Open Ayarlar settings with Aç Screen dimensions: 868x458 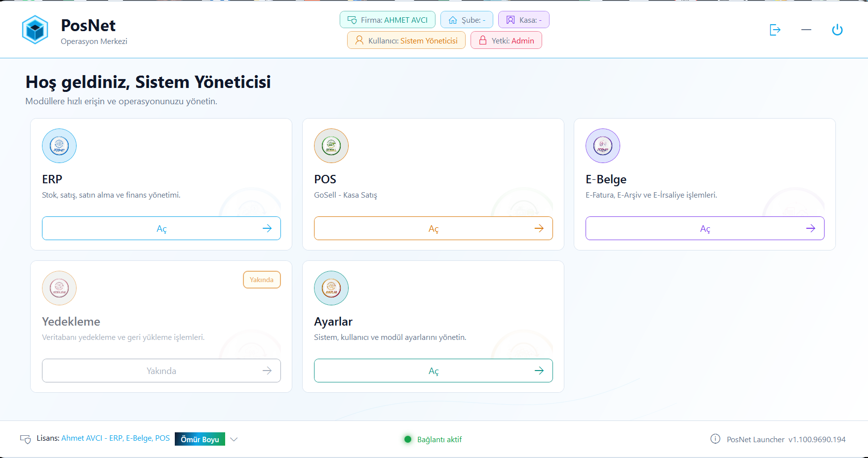coord(434,371)
